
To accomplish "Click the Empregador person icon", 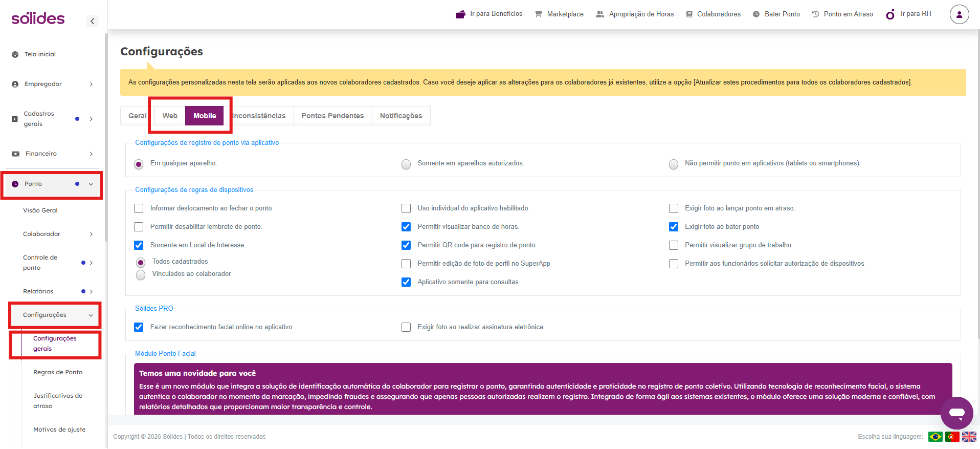I will click(15, 84).
